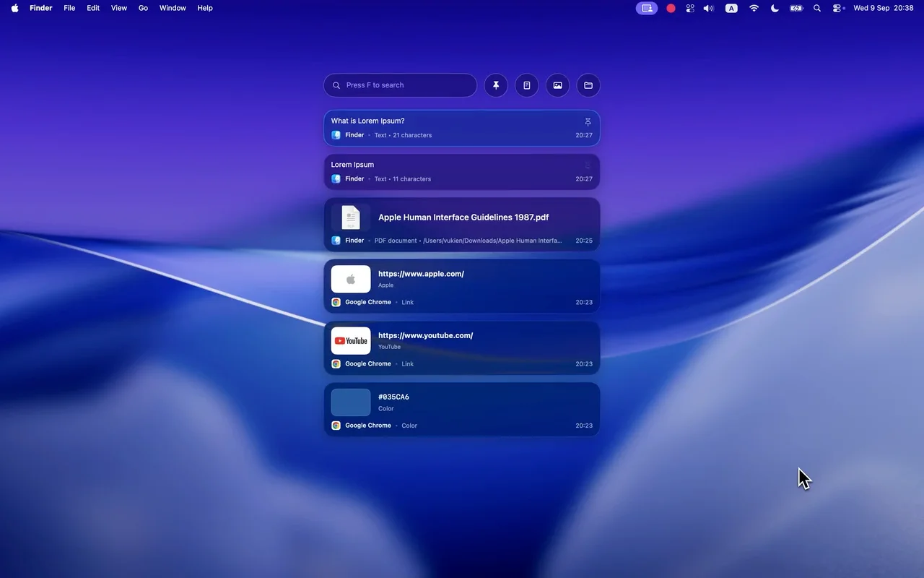Image resolution: width=924 pixels, height=578 pixels.
Task: Click the 'What is Lorem Ipsum?' text
Action: tap(367, 121)
